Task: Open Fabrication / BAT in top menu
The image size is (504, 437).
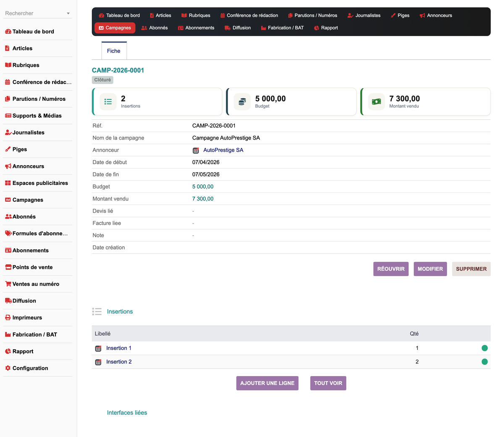Action: tap(282, 28)
